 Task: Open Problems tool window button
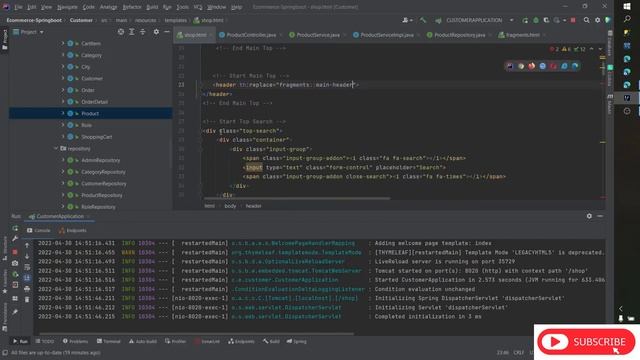[75, 341]
